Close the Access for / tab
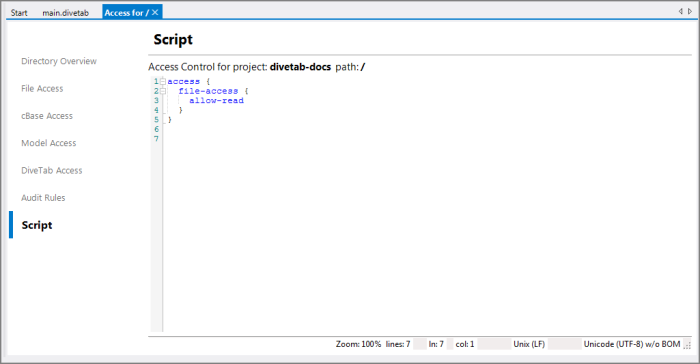The height and width of the screenshot is (364, 700). pos(155,13)
